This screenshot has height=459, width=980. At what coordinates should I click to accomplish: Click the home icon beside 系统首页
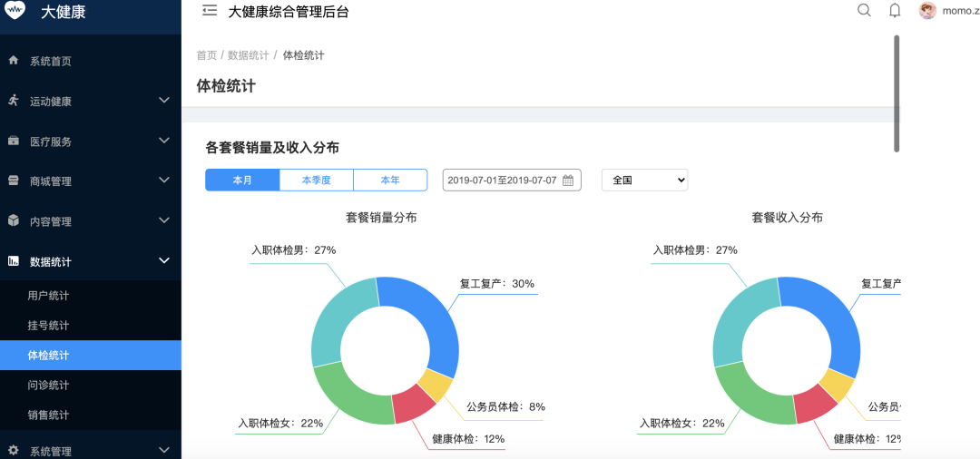click(14, 61)
